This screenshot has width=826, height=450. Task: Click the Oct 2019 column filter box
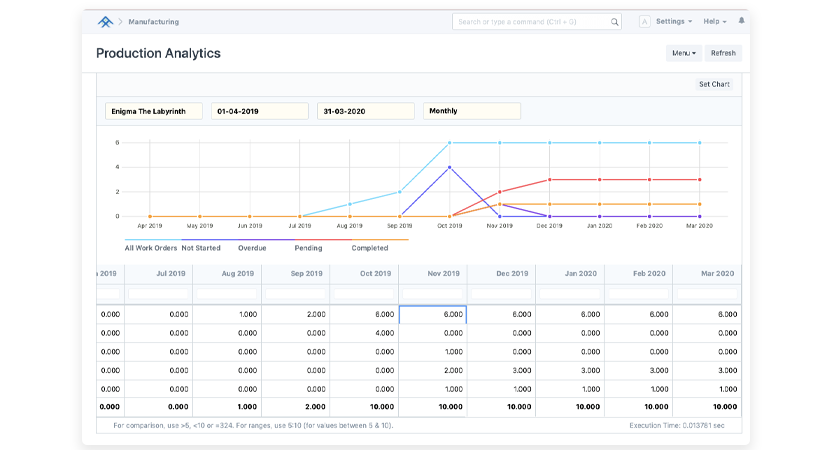click(364, 294)
